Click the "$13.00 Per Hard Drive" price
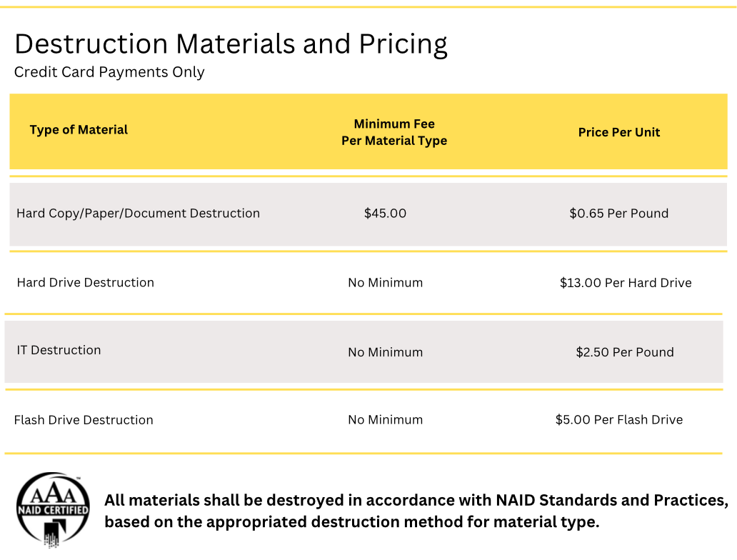 click(626, 283)
